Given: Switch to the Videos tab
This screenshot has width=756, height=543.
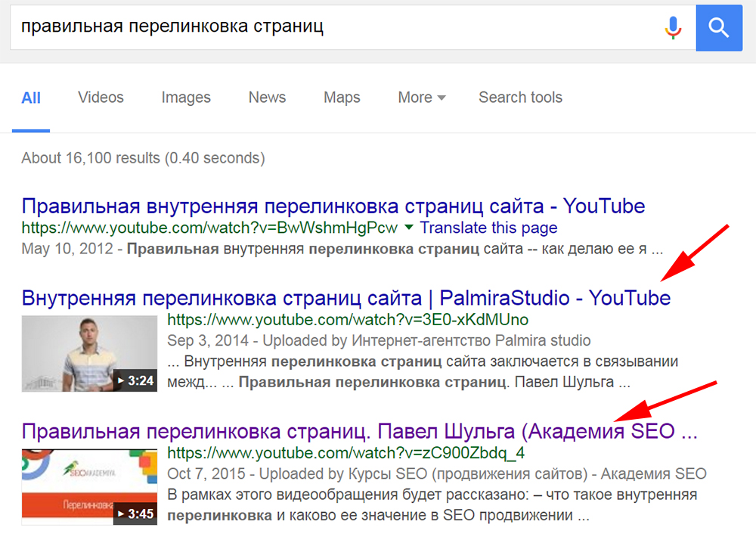Looking at the screenshot, I should click(101, 98).
